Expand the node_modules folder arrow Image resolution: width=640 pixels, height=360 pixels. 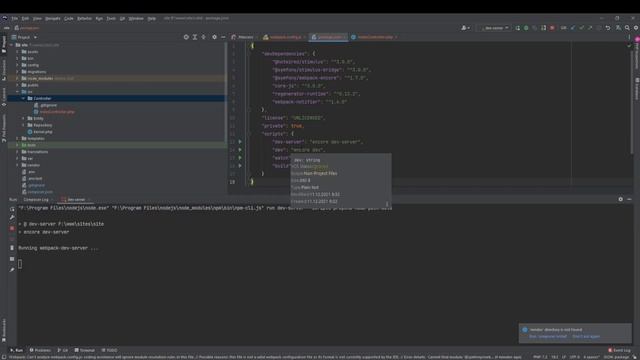[x=17, y=78]
